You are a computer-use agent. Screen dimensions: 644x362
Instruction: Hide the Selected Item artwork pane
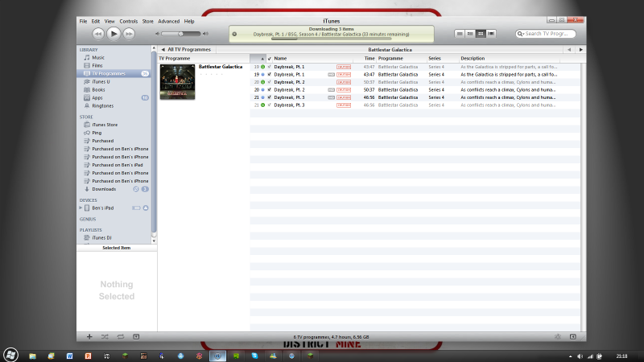136,336
